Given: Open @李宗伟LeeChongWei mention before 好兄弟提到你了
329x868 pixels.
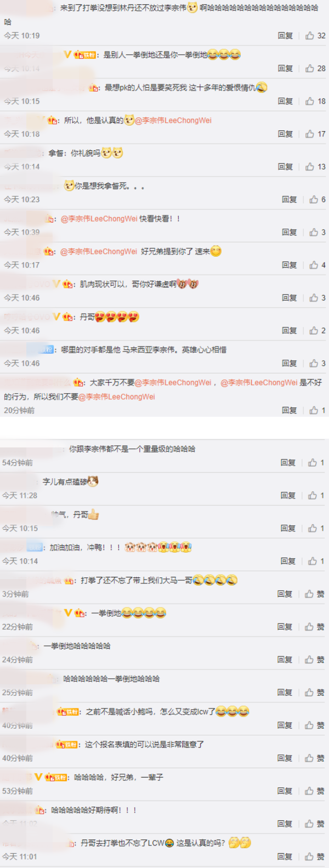Looking at the screenshot, I should click(99, 252).
